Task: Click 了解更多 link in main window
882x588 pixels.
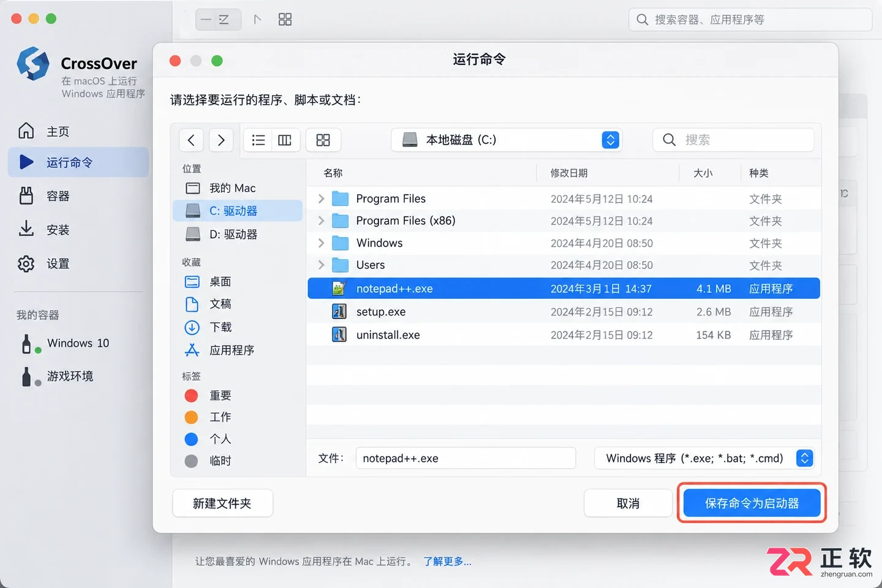Action: [x=447, y=562]
